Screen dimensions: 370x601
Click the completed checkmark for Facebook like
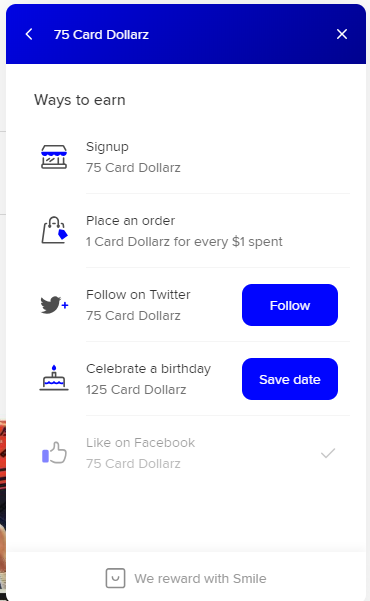pos(328,453)
